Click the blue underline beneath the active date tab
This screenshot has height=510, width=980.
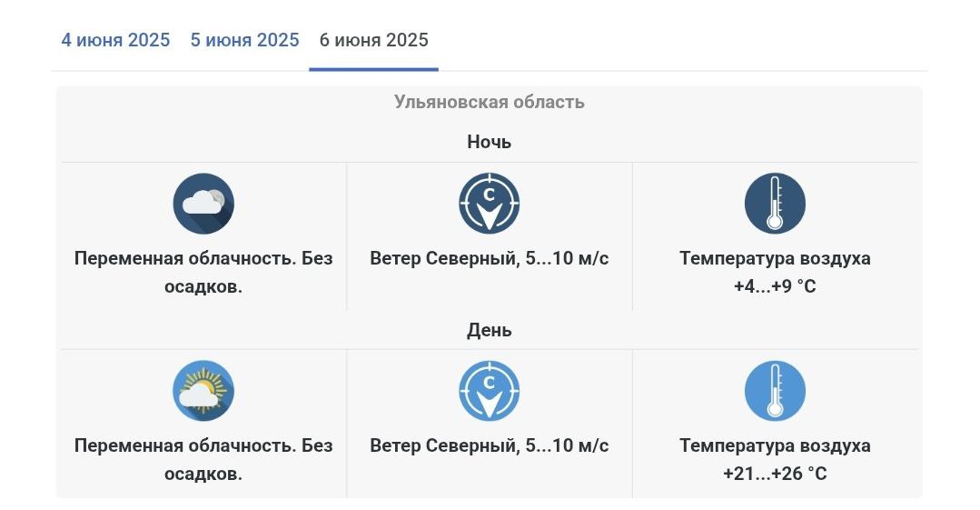coord(374,69)
